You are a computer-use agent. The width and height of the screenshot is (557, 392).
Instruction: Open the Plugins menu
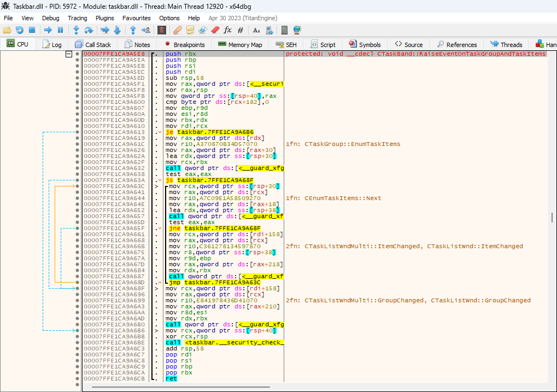[105, 18]
